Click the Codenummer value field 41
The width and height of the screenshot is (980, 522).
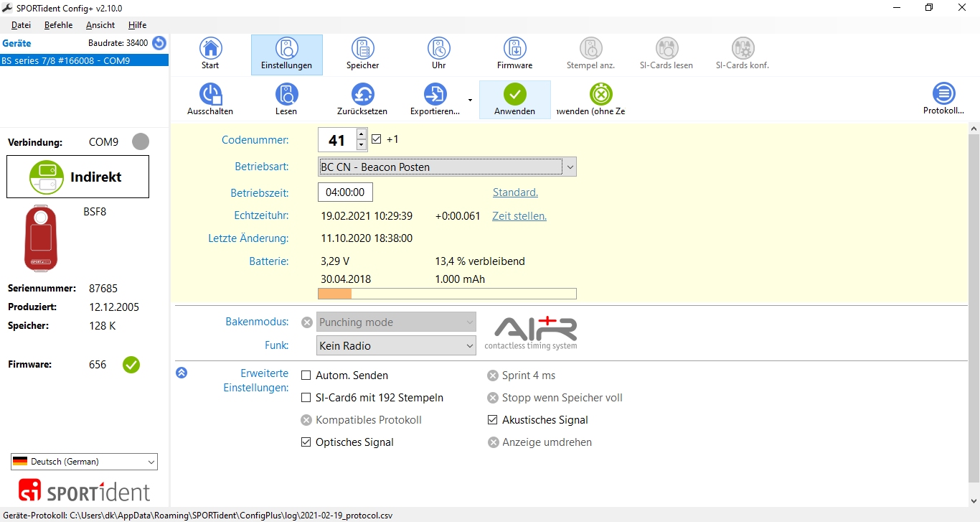click(x=336, y=139)
